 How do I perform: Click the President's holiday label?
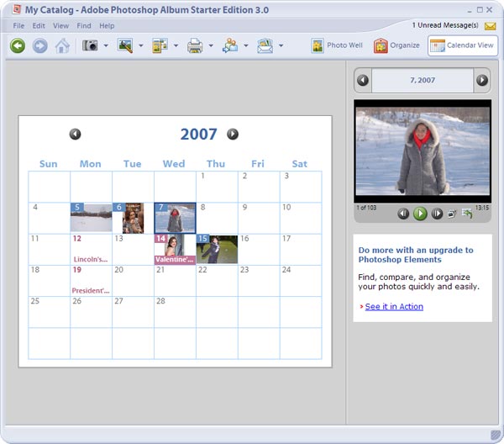pos(91,290)
